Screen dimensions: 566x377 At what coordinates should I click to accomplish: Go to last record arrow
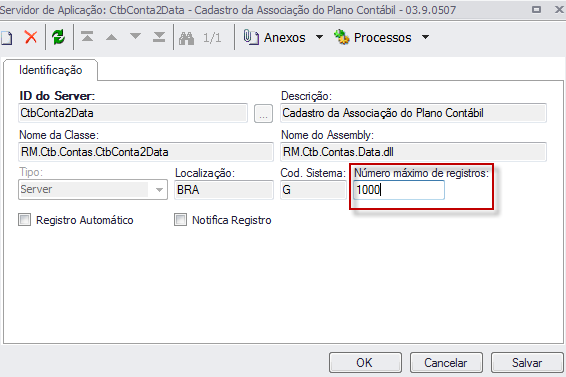pyautogui.click(x=159, y=36)
